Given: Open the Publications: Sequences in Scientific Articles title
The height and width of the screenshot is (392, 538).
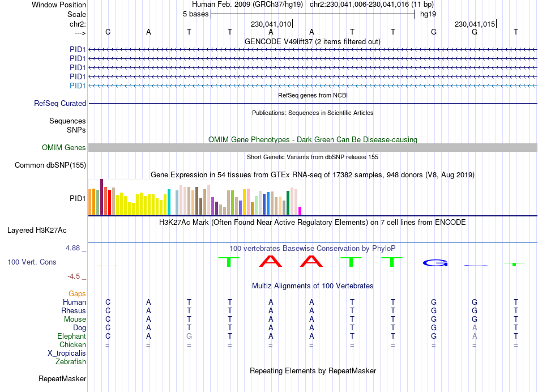Looking at the screenshot, I should (x=313, y=113).
